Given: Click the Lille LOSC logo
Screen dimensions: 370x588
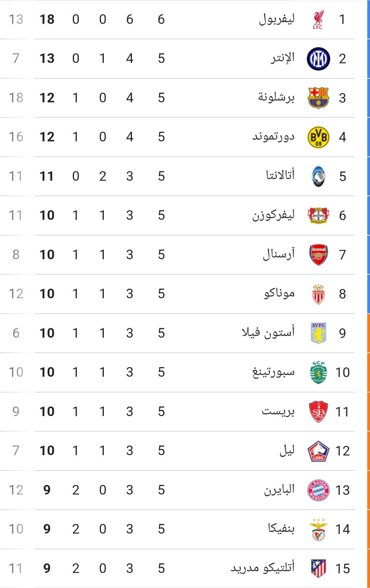Looking at the screenshot, I should tap(318, 451).
